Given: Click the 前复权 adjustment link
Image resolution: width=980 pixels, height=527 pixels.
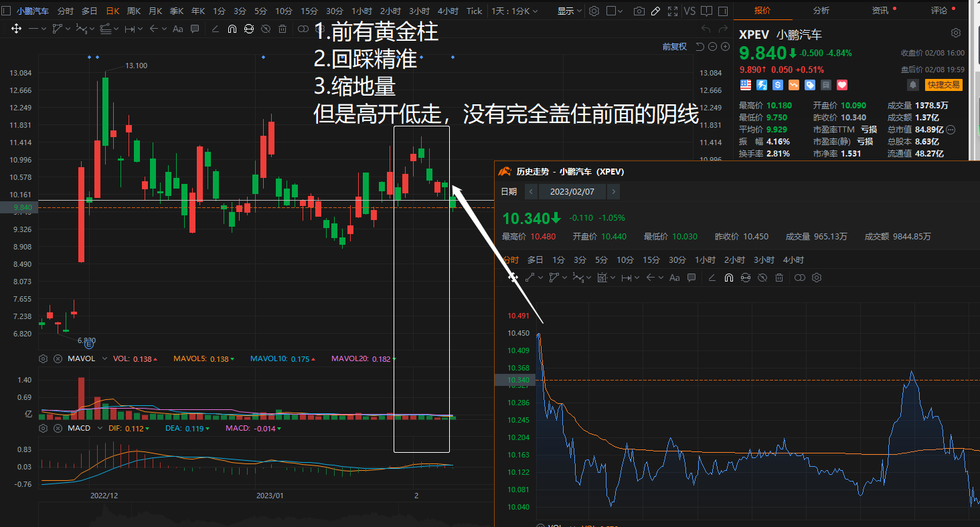Looking at the screenshot, I should 675,47.
